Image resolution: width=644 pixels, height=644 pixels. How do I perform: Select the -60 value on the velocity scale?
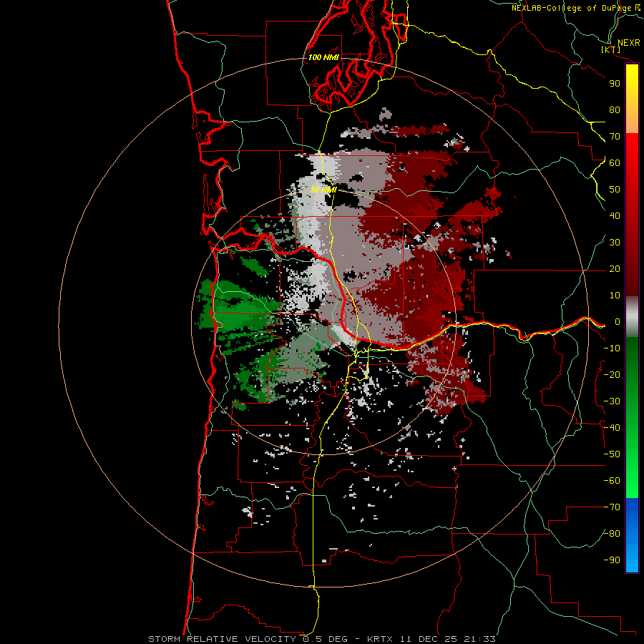(x=612, y=481)
